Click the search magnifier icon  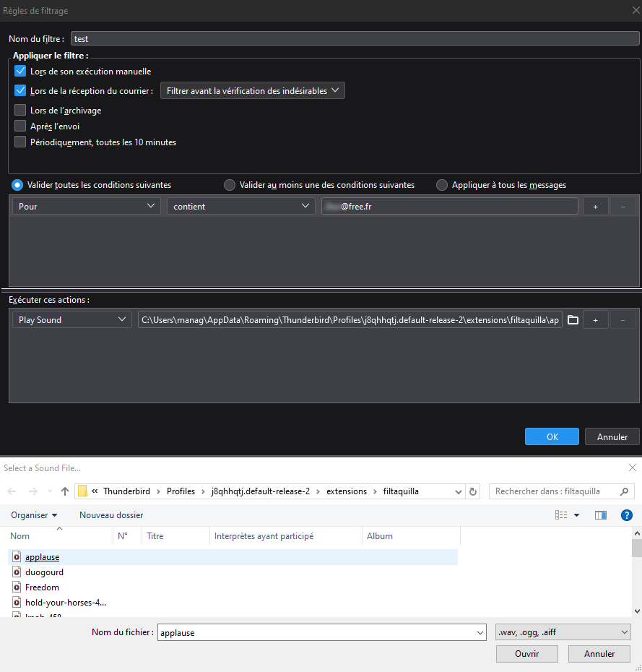[625, 491]
